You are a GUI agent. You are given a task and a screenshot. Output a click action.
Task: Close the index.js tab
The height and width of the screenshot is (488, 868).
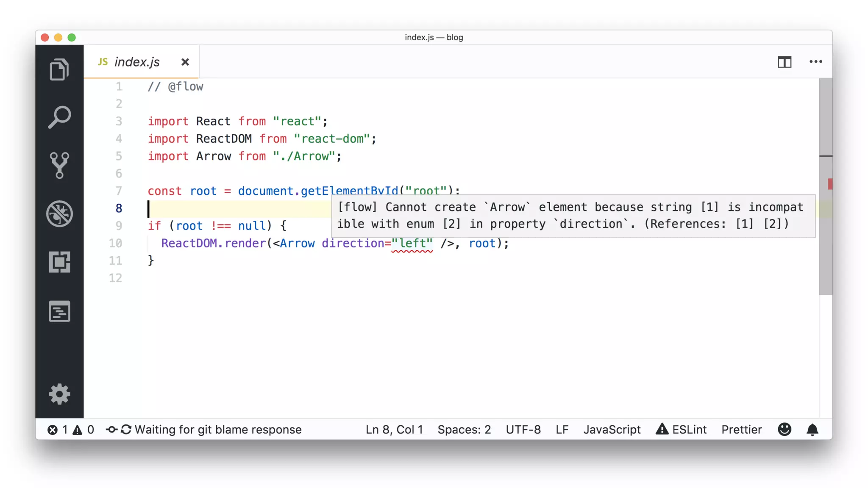pos(185,62)
